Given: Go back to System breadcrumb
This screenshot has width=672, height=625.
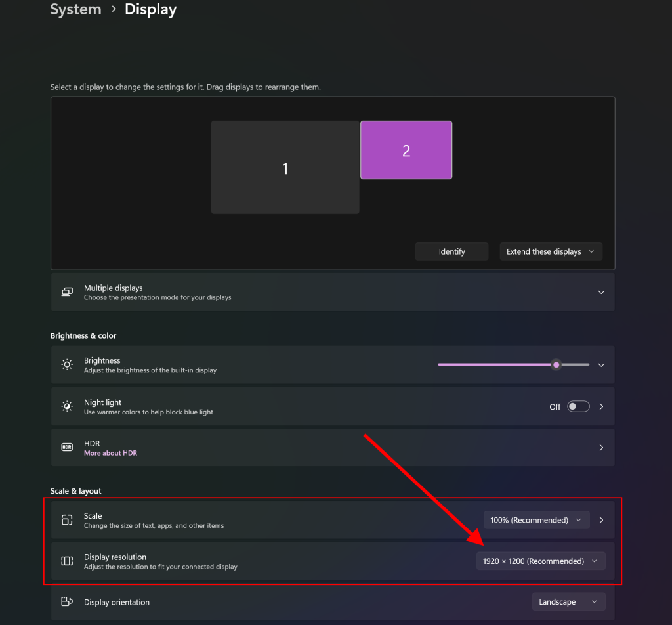Looking at the screenshot, I should click(x=75, y=10).
